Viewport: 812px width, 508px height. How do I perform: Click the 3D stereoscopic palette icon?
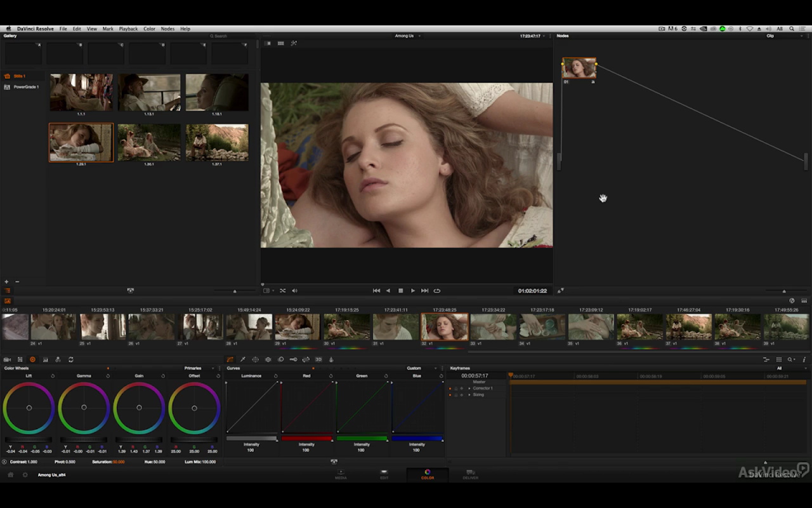(318, 359)
